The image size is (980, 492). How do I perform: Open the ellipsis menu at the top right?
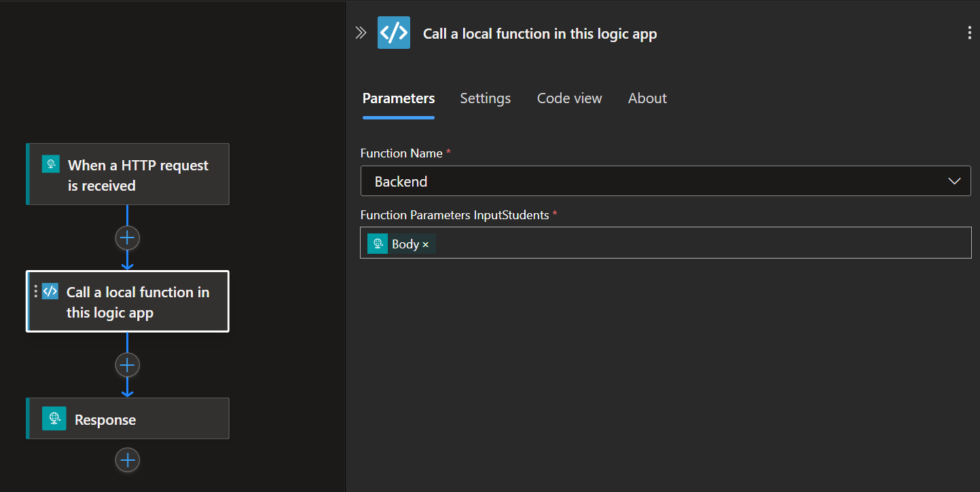[970, 32]
